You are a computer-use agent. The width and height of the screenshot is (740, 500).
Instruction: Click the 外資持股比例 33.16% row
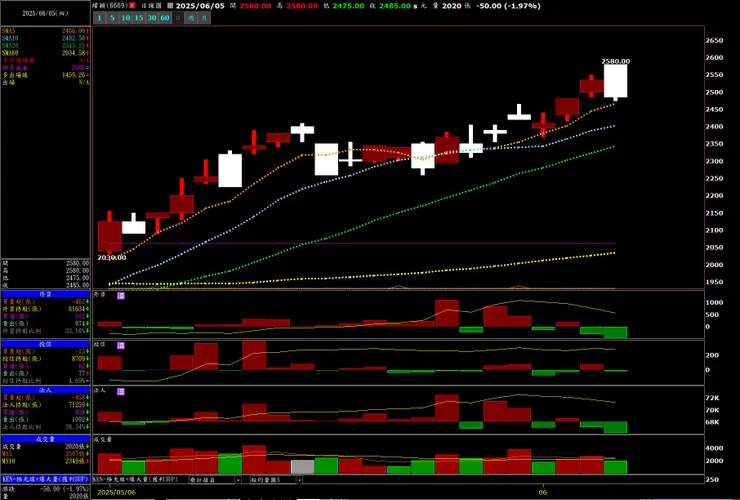point(45,331)
